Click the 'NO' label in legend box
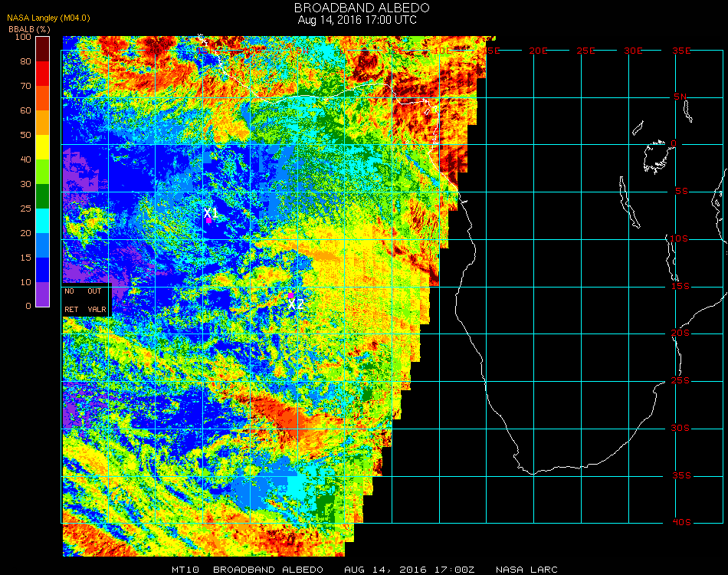Viewport: 728px width, 575px height. click(x=69, y=291)
